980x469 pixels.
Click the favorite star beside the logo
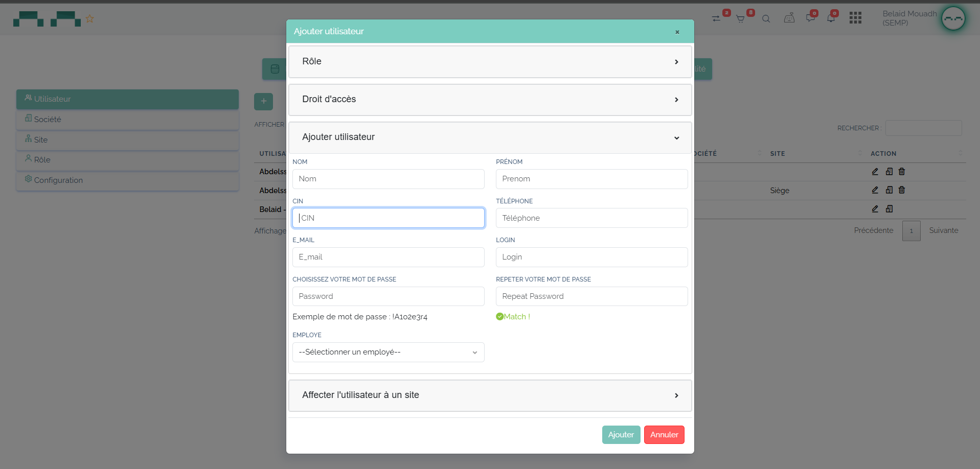coord(90,19)
